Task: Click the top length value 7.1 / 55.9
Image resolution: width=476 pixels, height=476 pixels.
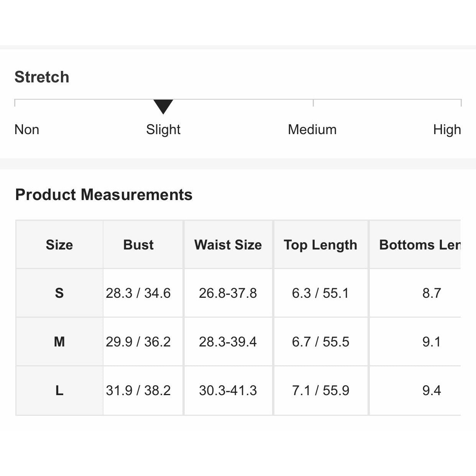Action: point(320,391)
